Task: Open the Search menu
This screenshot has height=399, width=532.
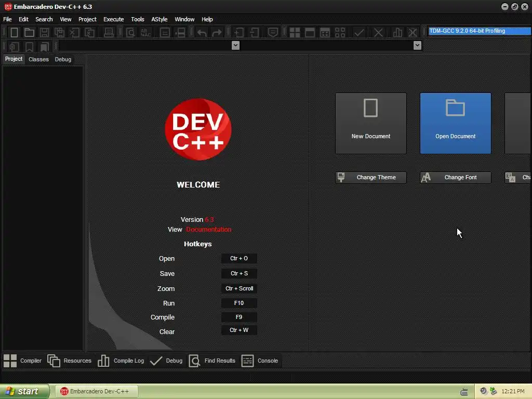Action: tap(44, 19)
